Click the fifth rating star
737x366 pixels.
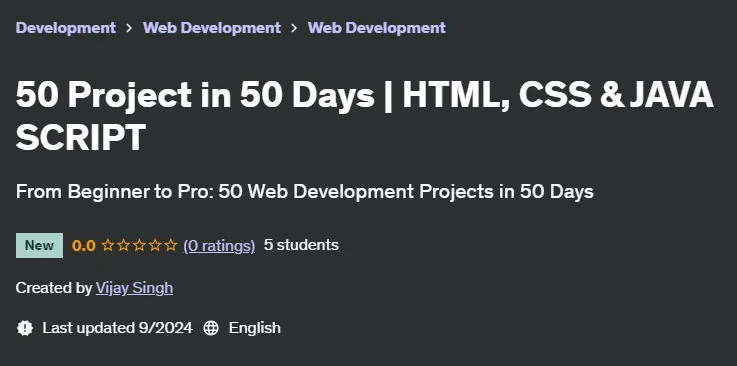171,245
